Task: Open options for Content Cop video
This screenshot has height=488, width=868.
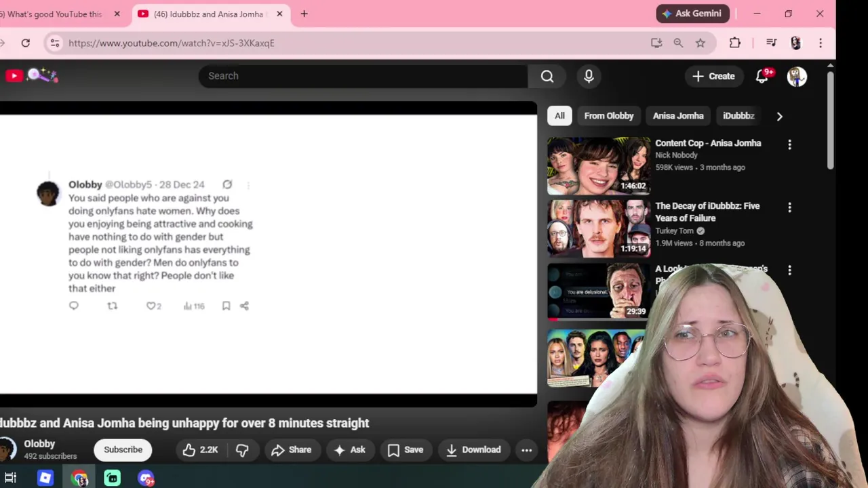Action: [789, 144]
